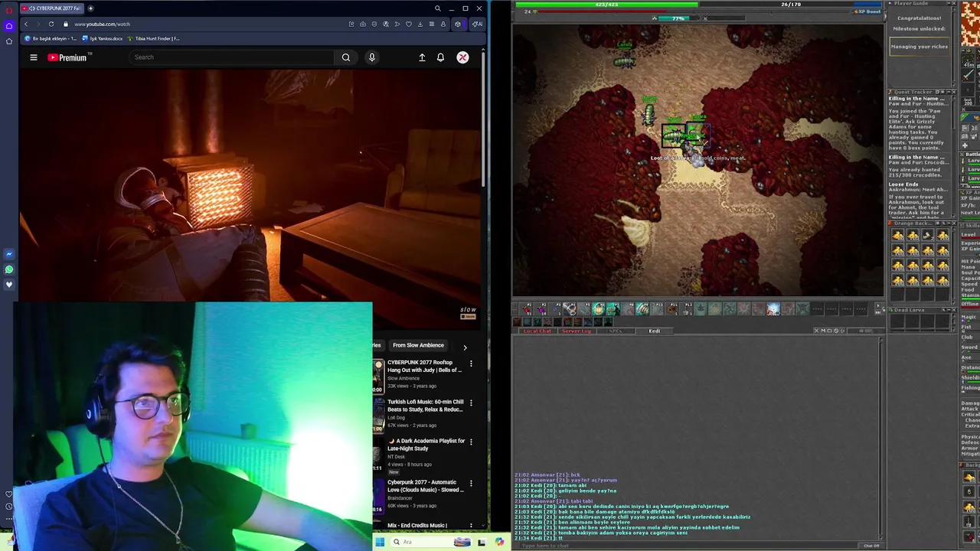Switch to Local Chat tab
This screenshot has height=551, width=980.
pos(537,331)
